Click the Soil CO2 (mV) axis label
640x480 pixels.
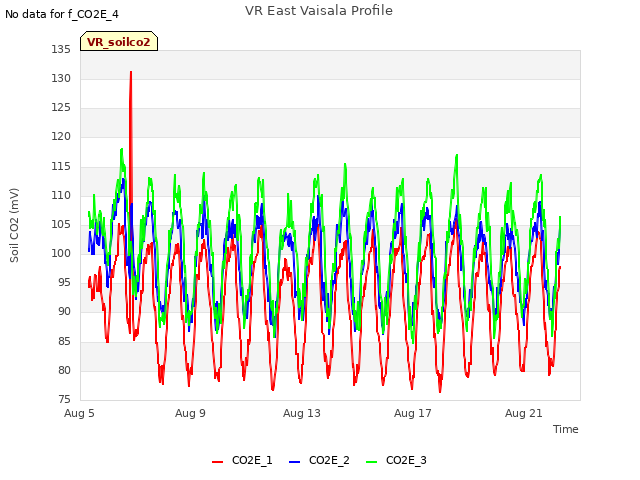(14, 225)
